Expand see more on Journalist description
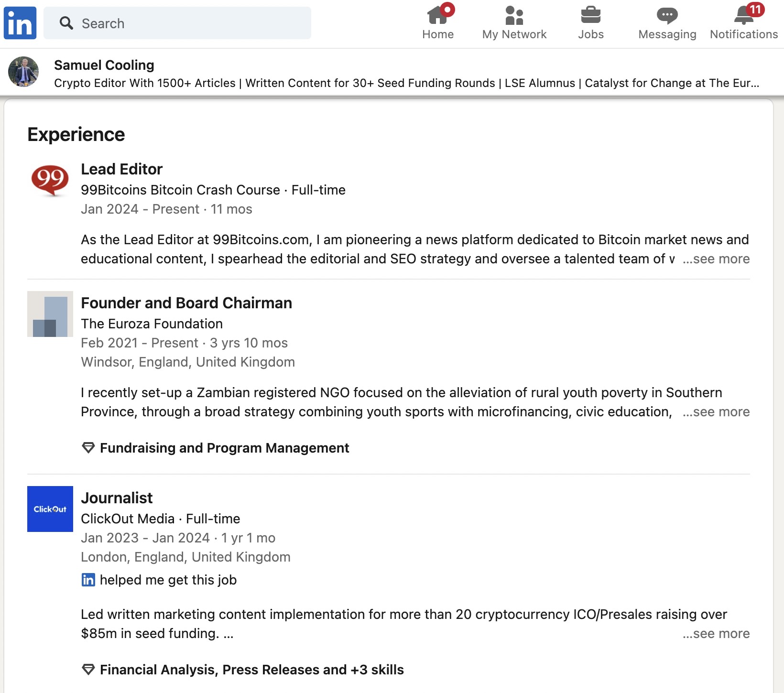This screenshot has height=693, width=784. pyautogui.click(x=716, y=634)
